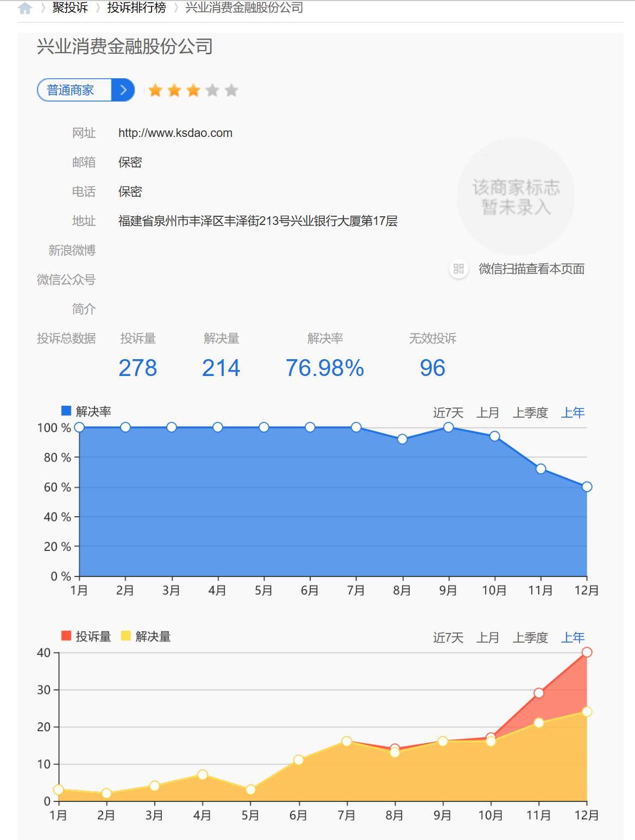Image resolution: width=635 pixels, height=840 pixels.
Task: Click 10月 data point on rate chart
Action: [494, 436]
